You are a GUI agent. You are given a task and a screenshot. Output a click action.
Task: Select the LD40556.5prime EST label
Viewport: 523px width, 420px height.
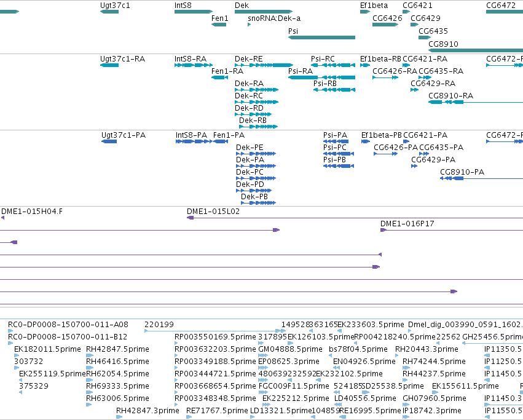pyautogui.click(x=365, y=398)
